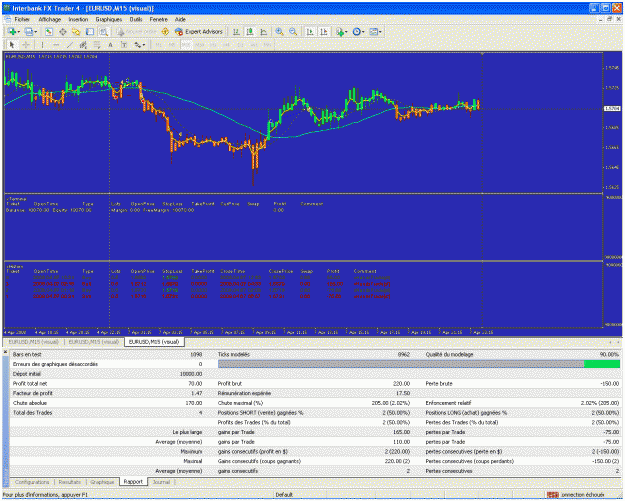Open the Strategy Tester icon
Screen dimensions: 625x501
point(104,31)
